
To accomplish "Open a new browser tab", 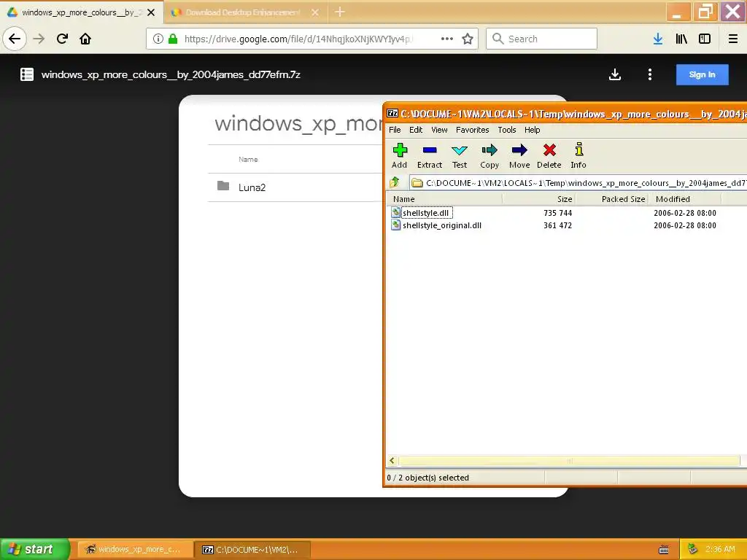I will pos(340,12).
